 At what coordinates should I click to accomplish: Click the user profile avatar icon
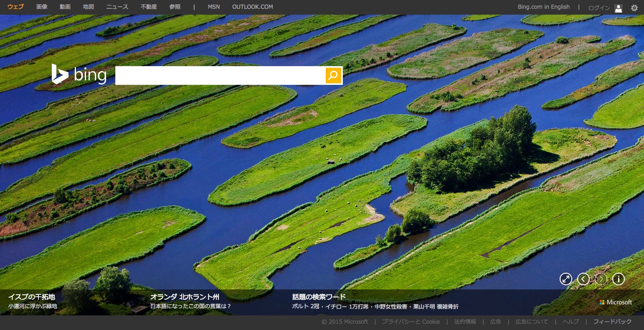click(619, 8)
